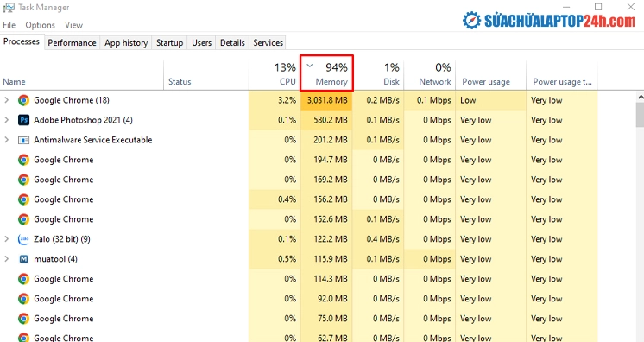
Task: Click Chrome icon in the 152.6 MB row
Action: pos(24,219)
